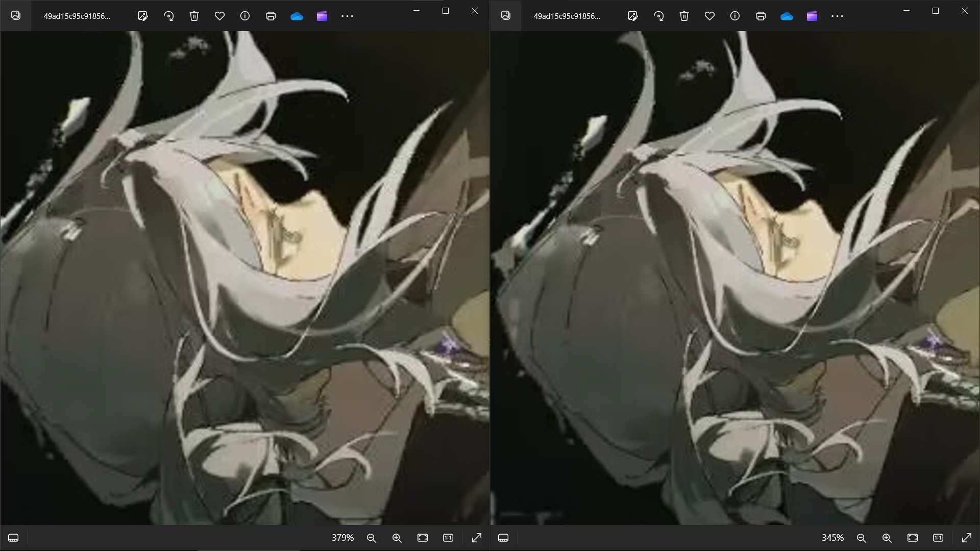Open the See more menu in left window
The width and height of the screenshot is (980, 551).
pos(347,16)
